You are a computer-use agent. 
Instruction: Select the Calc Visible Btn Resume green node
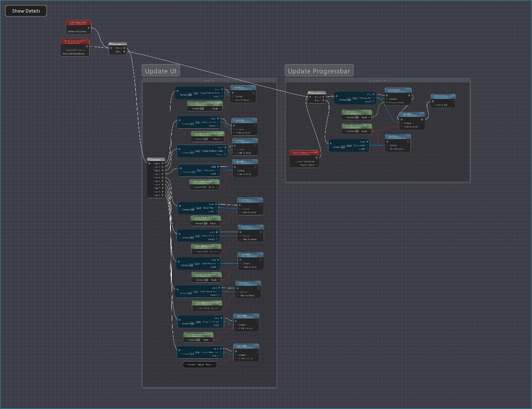[207, 277]
